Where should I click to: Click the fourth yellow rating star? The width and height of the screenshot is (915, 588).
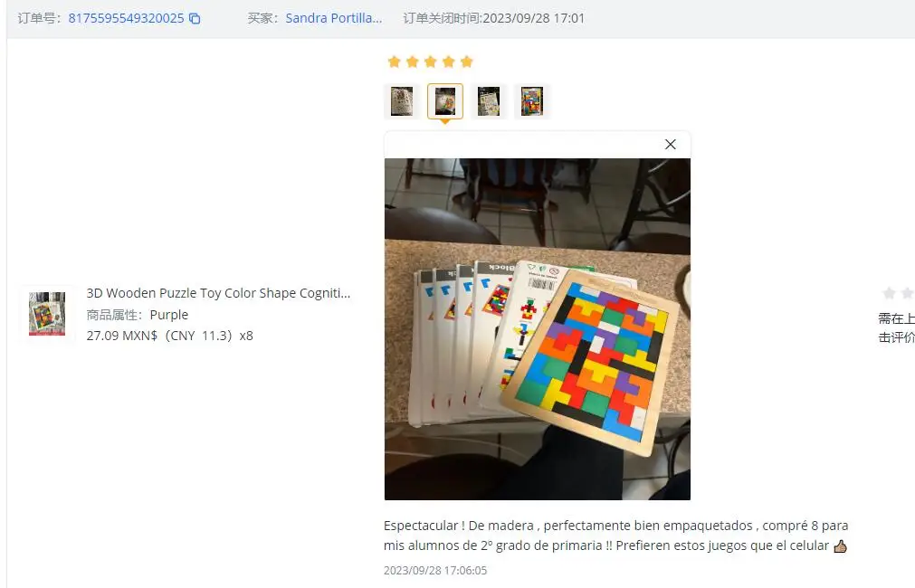[x=449, y=62]
